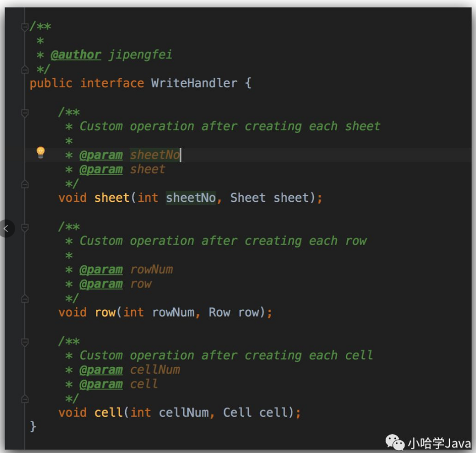Click the fold end marker after @author comment

(25, 70)
